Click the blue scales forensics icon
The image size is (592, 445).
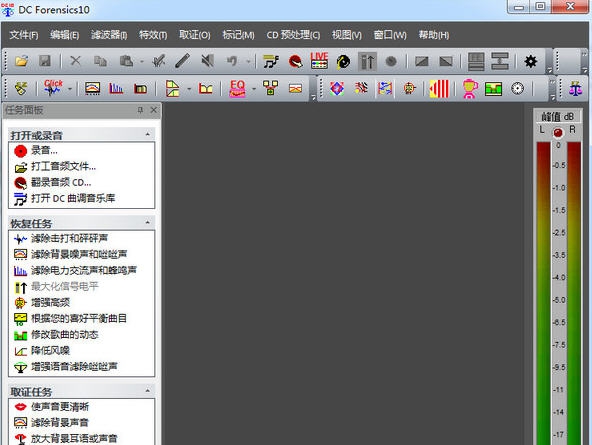pyautogui.click(x=575, y=89)
